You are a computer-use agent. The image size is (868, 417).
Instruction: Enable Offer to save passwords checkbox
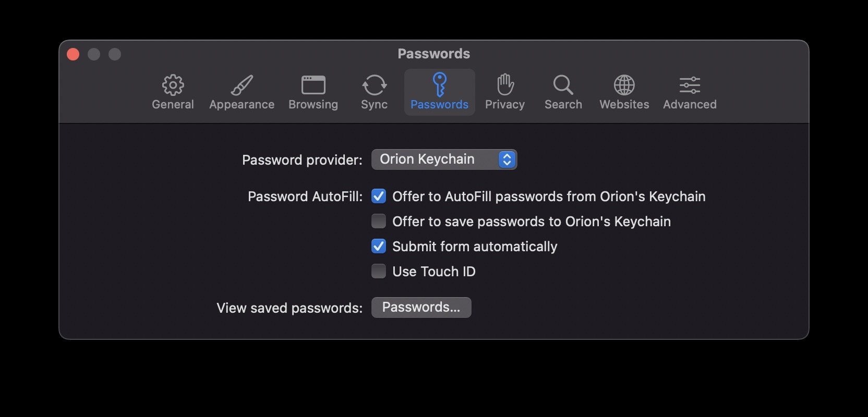(379, 222)
